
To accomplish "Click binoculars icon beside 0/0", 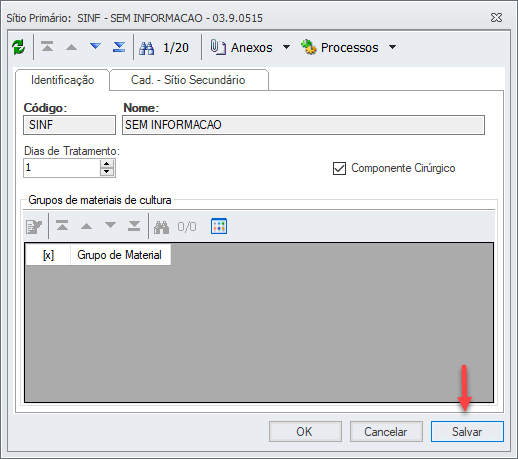I will click(161, 227).
